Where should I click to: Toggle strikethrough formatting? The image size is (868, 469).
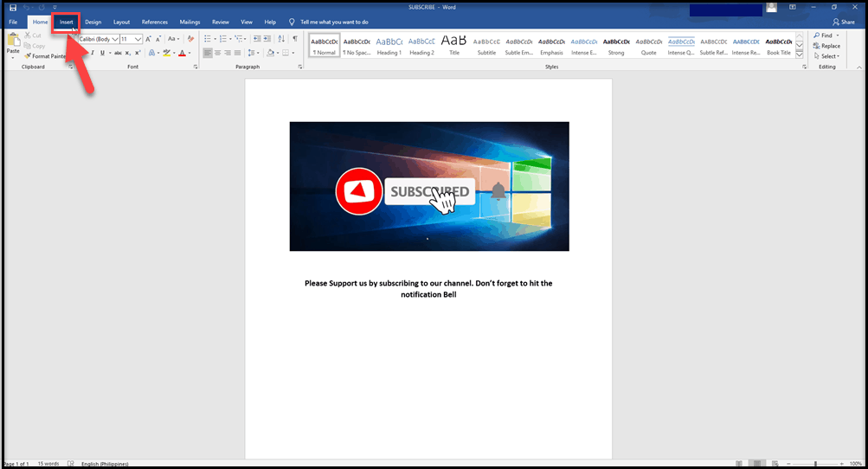118,53
